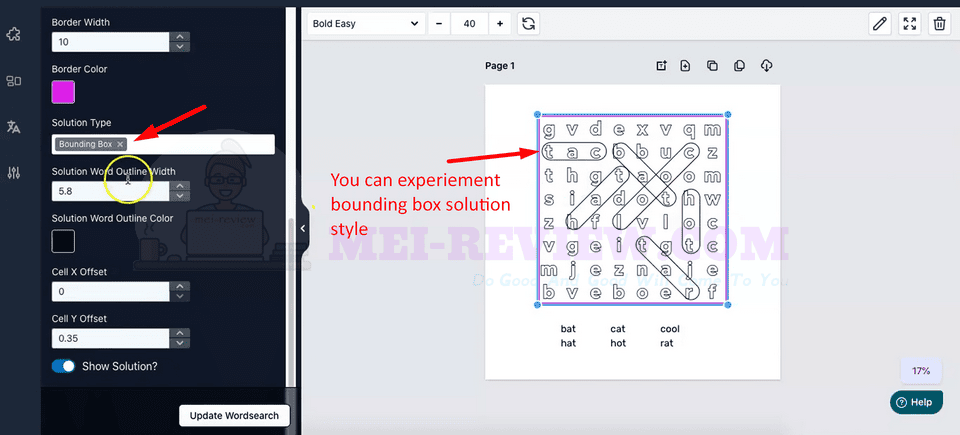Image resolution: width=960 pixels, height=435 pixels.
Task: Click the font size field showing 40
Action: [x=470, y=24]
